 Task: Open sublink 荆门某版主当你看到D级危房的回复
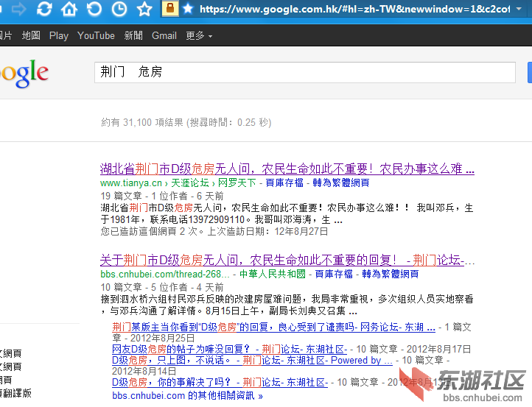[x=273, y=327]
